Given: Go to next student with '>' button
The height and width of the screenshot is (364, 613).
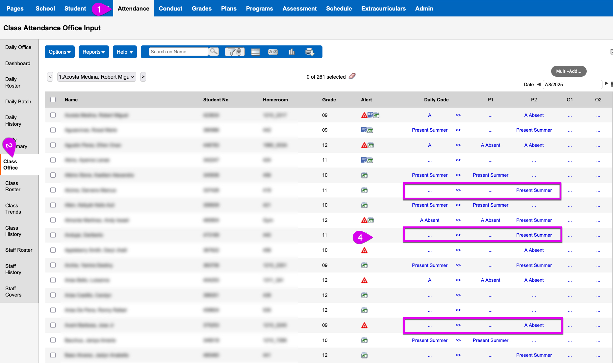Looking at the screenshot, I should (x=143, y=77).
